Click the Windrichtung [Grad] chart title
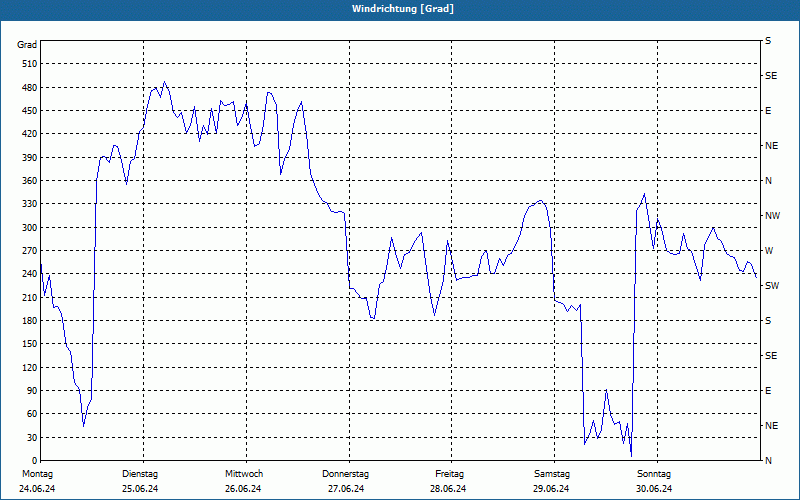 click(403, 9)
